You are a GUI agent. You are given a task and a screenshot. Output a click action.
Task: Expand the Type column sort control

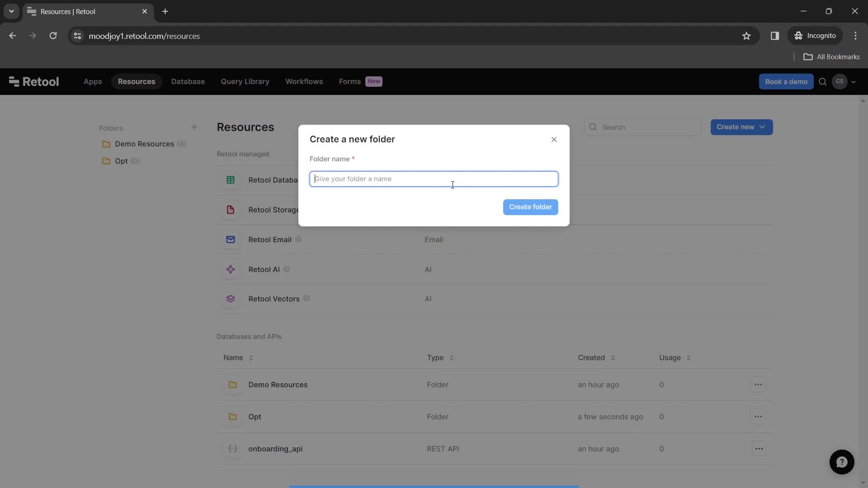coord(452,358)
